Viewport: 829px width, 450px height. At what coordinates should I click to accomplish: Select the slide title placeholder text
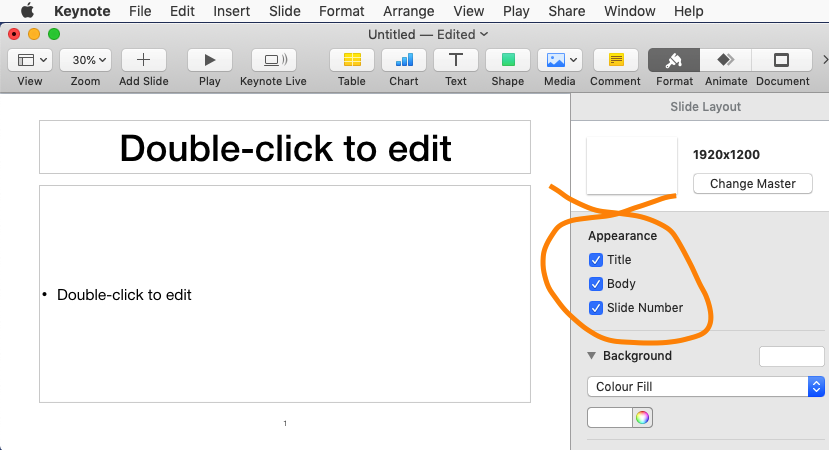pos(285,148)
